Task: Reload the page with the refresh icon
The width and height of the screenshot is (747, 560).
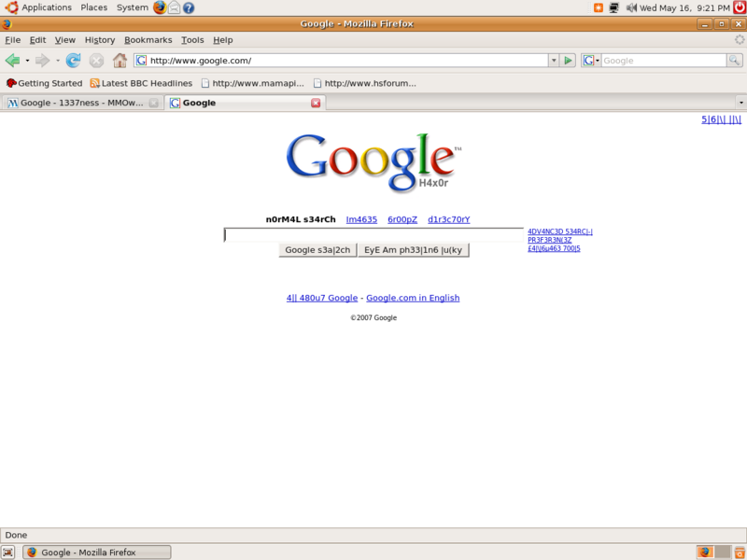Action: click(x=73, y=61)
